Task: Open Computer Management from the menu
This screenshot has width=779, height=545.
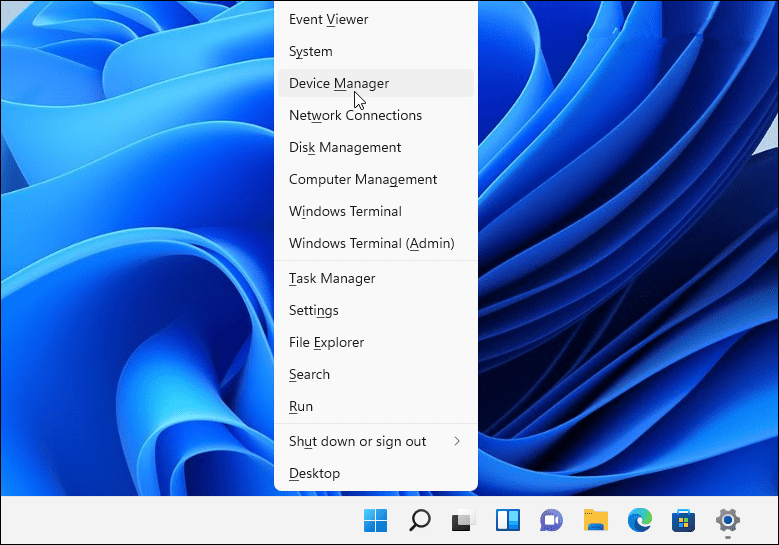Action: (x=363, y=179)
